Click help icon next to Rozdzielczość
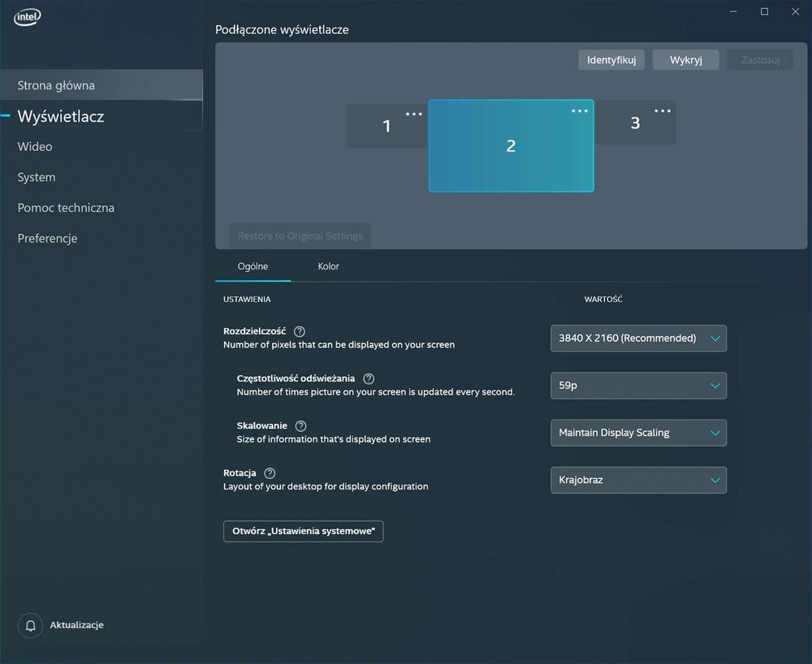 pyautogui.click(x=300, y=331)
